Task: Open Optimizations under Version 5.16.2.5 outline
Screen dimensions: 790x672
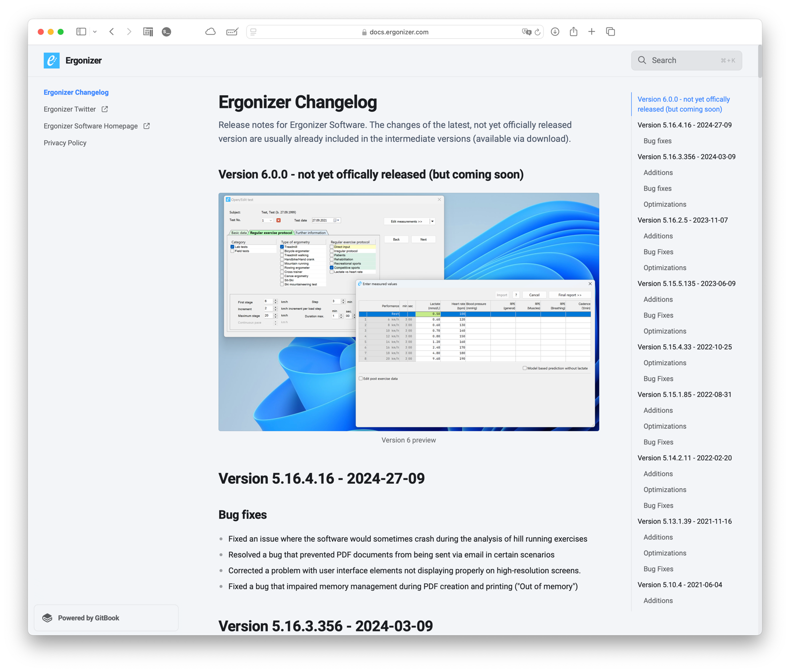Action: coord(665,268)
